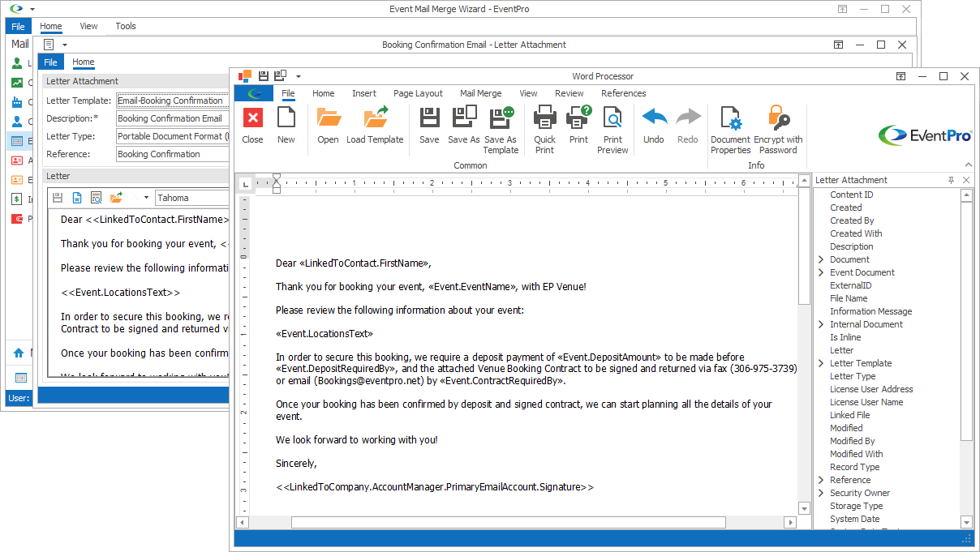980x552 pixels.
Task: Expand the Event Document tree node
Action: (821, 272)
